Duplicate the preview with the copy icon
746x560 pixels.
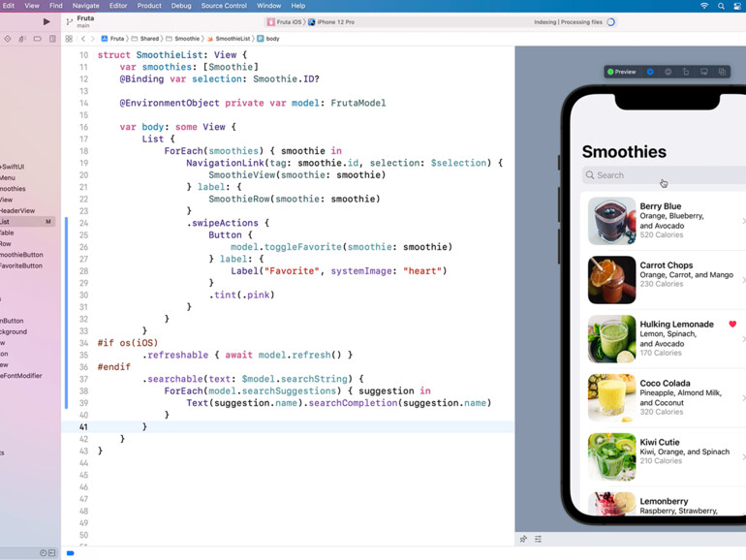[722, 72]
